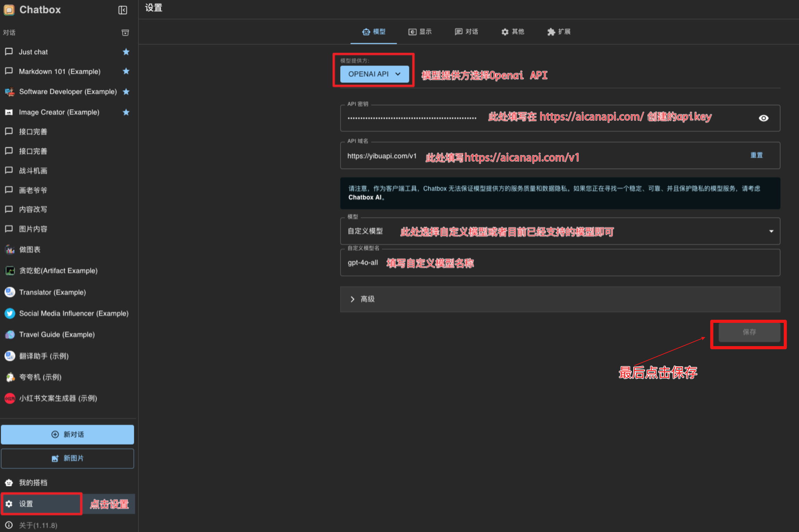Open the Software Developer (Example) conversation
The width and height of the screenshot is (799, 532).
pyautogui.click(x=68, y=92)
